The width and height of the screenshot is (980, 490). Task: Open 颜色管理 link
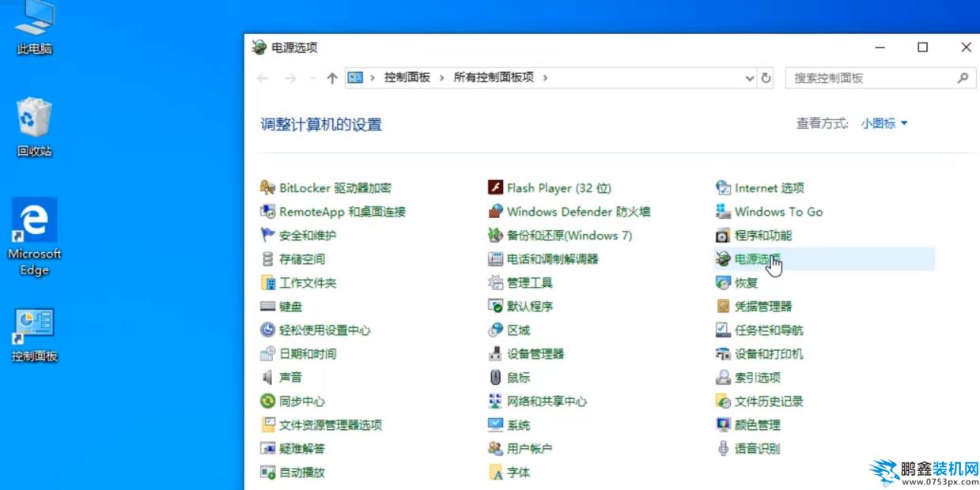click(758, 425)
